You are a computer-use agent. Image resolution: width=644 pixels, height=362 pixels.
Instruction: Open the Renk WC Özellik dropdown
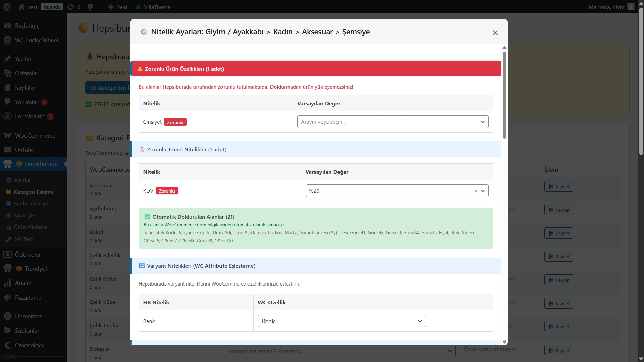(x=341, y=321)
